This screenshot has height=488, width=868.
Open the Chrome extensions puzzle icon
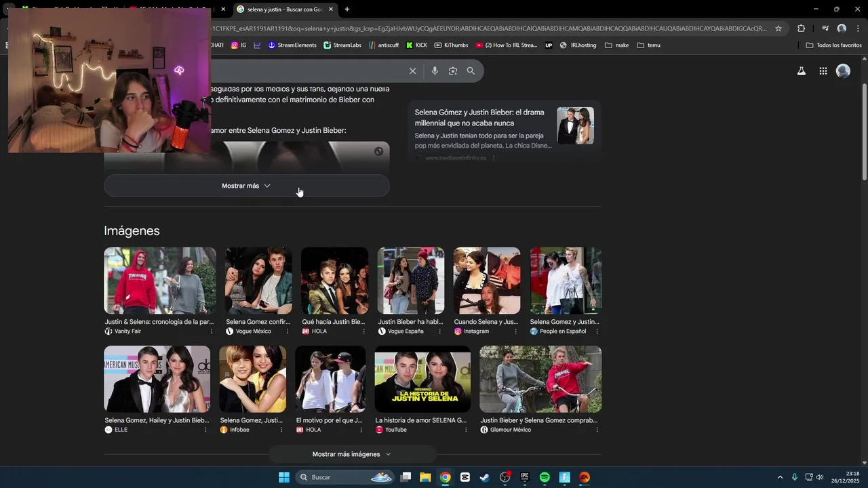coord(802,28)
